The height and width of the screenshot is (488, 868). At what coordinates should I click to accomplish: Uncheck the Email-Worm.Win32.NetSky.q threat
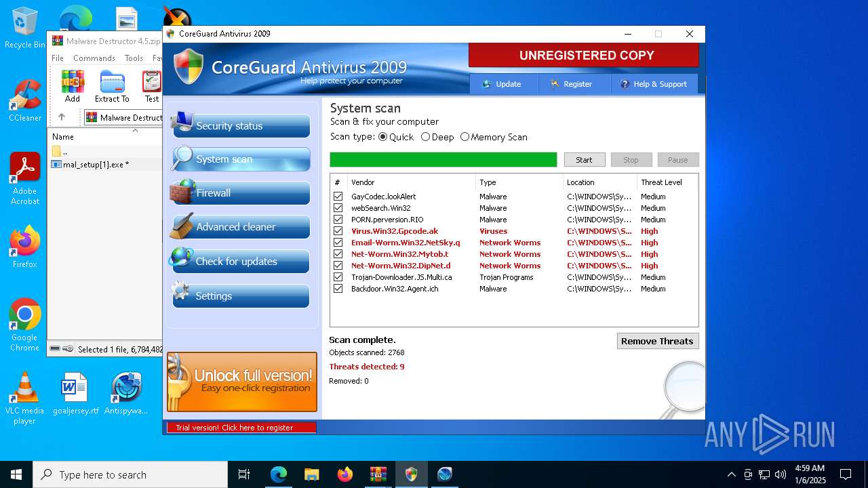point(338,243)
